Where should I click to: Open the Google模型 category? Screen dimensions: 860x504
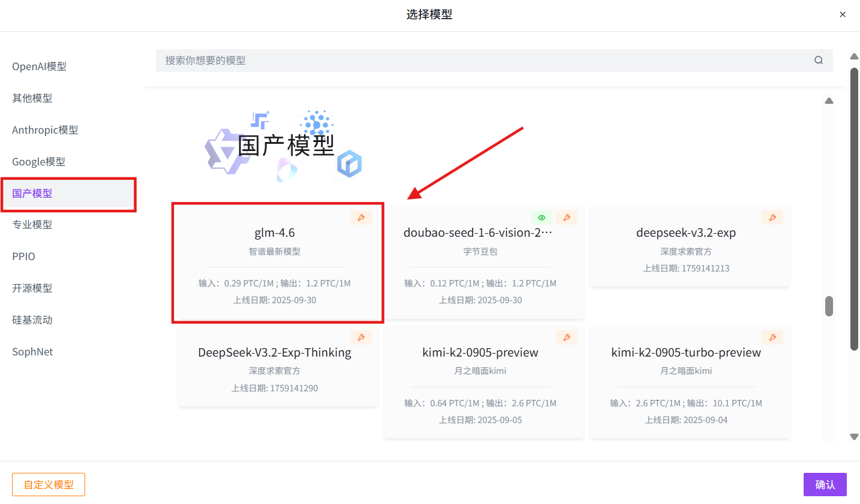39,162
